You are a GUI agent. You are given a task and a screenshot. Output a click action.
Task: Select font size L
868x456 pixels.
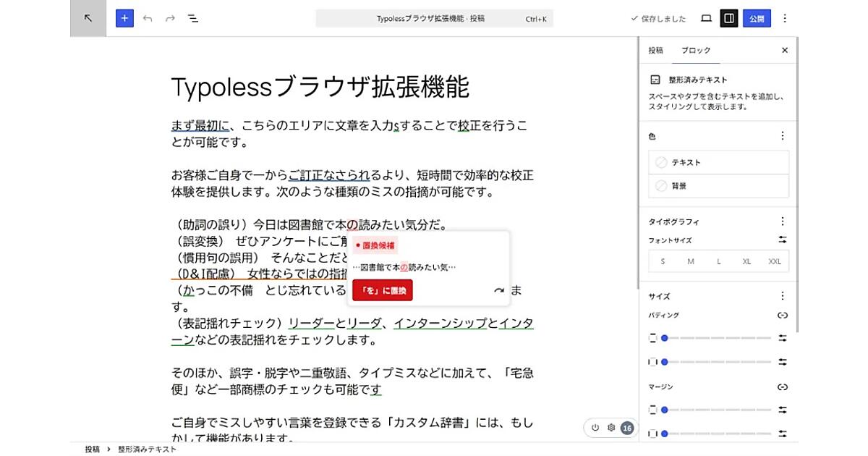click(x=719, y=261)
